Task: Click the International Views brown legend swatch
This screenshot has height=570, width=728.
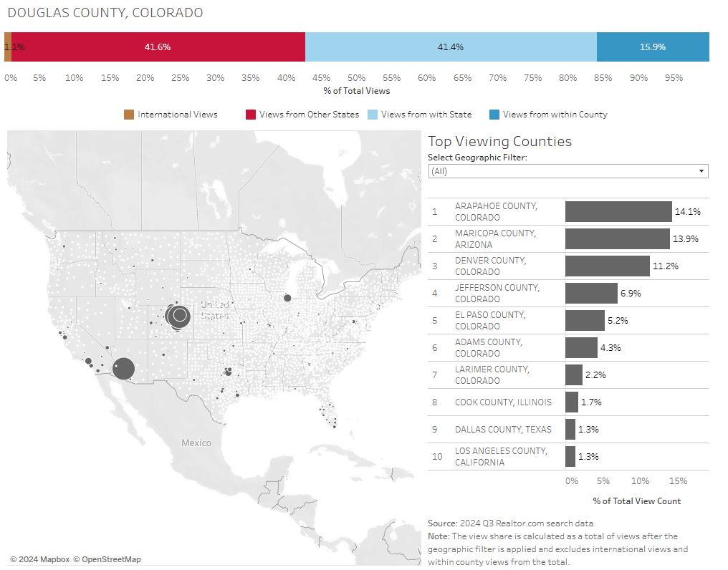Action: pyautogui.click(x=128, y=115)
